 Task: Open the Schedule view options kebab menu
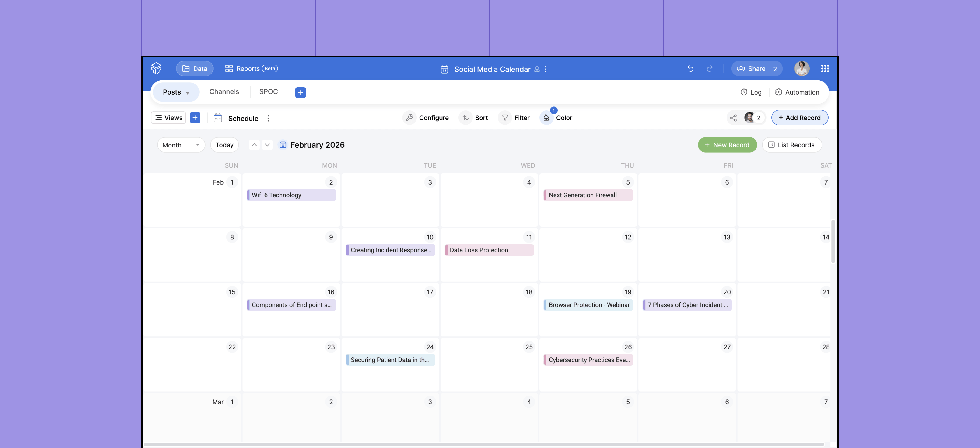click(x=268, y=118)
